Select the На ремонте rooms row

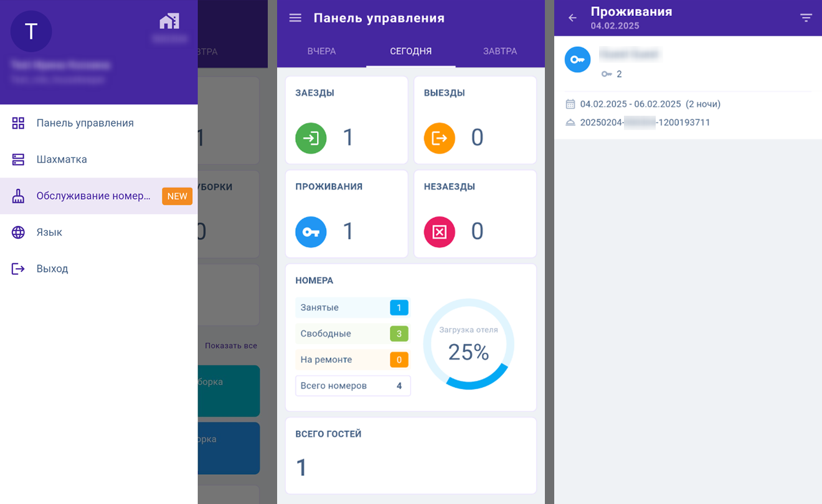click(x=353, y=360)
